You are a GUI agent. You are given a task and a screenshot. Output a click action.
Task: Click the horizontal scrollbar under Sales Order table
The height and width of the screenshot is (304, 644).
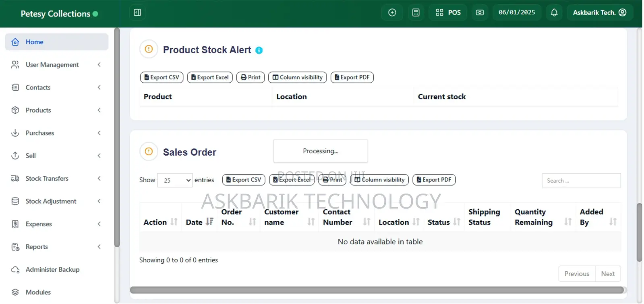(377, 290)
